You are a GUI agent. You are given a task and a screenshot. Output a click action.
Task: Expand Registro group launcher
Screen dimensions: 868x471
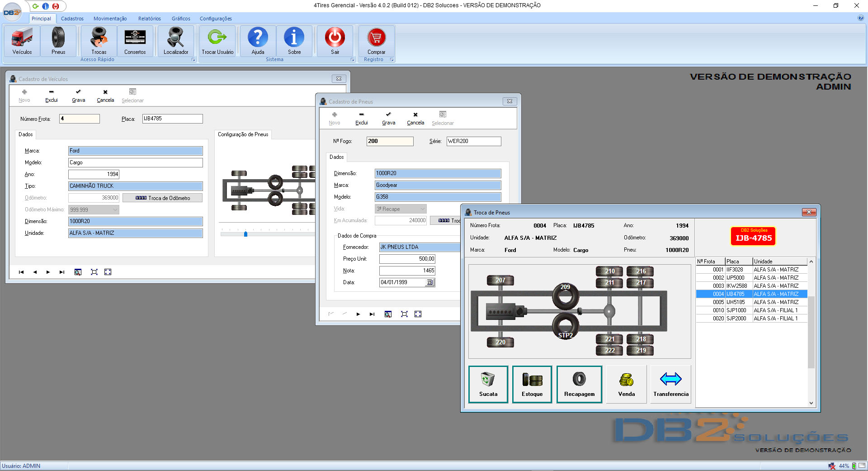pyautogui.click(x=392, y=60)
